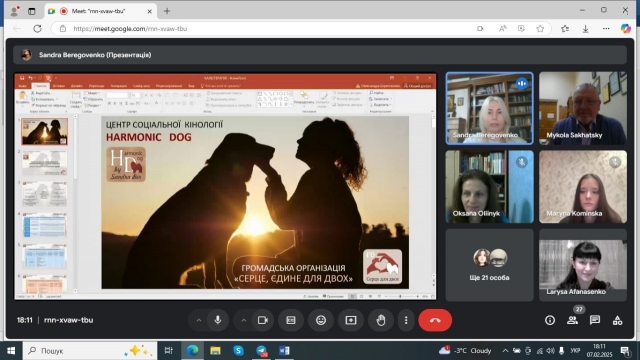Open more options three-dot menu
Viewport: 640px width, 360px height.
point(406,320)
